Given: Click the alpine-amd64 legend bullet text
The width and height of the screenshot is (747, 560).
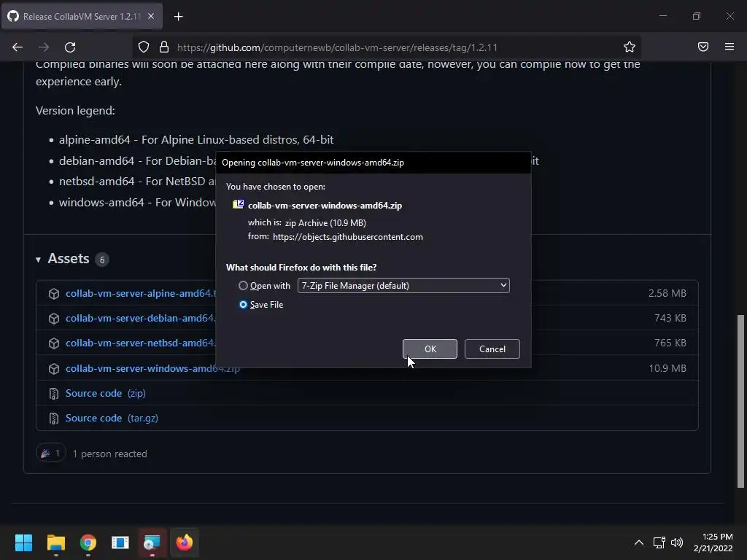Looking at the screenshot, I should 196,139.
